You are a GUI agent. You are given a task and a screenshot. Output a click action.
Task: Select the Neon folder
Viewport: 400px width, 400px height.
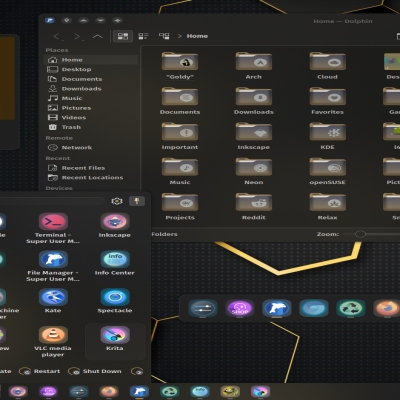tap(254, 171)
